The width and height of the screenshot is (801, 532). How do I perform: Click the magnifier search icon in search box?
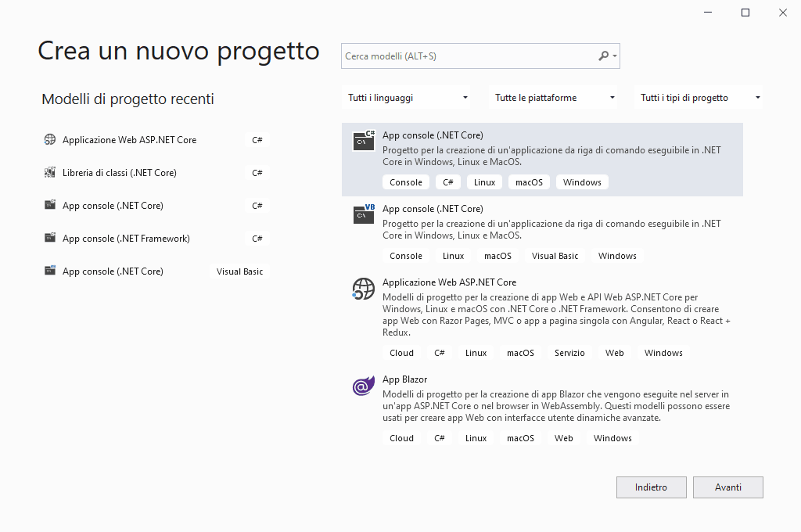point(603,56)
